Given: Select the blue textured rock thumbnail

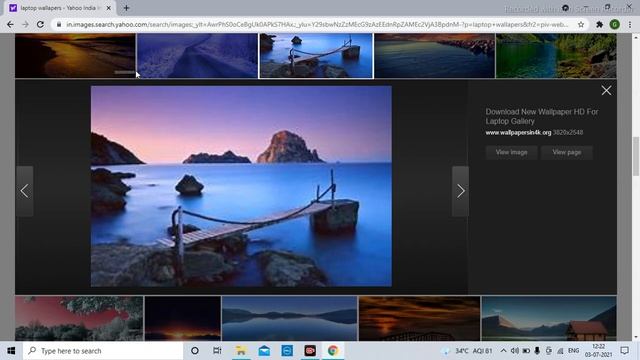Looking at the screenshot, I should click(x=197, y=56).
